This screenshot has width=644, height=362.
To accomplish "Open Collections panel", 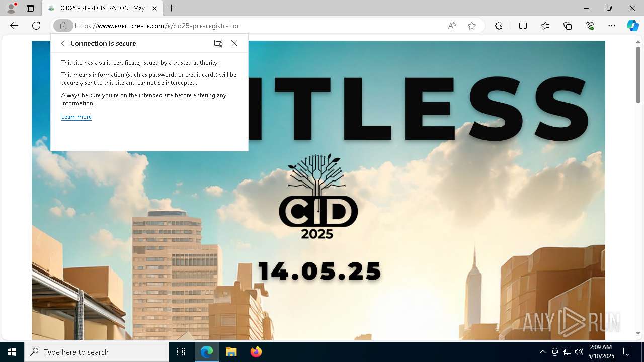I will (568, 26).
